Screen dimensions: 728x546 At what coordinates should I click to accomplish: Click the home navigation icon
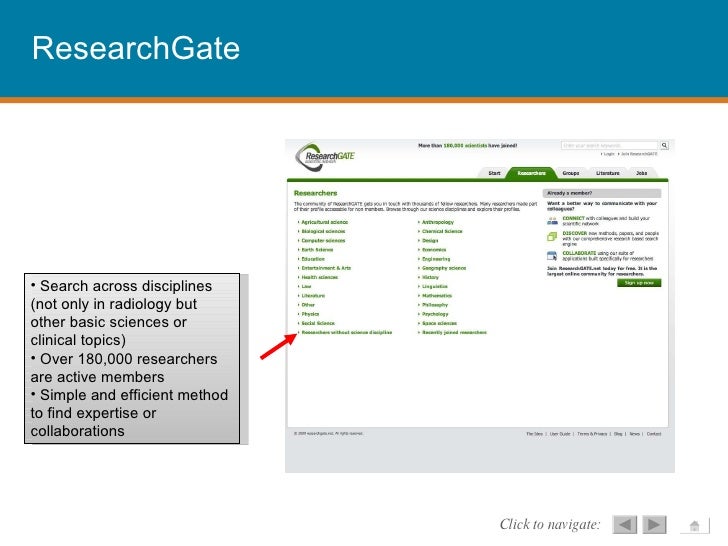pos(695,526)
